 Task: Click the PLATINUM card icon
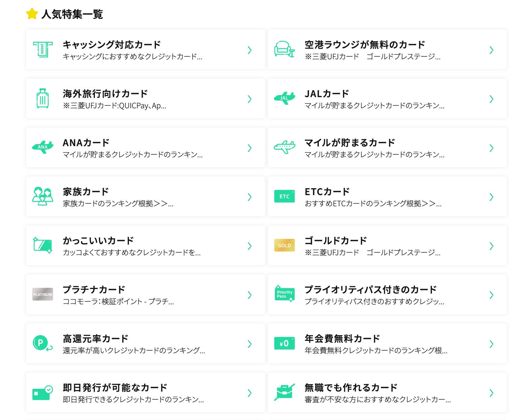click(43, 294)
